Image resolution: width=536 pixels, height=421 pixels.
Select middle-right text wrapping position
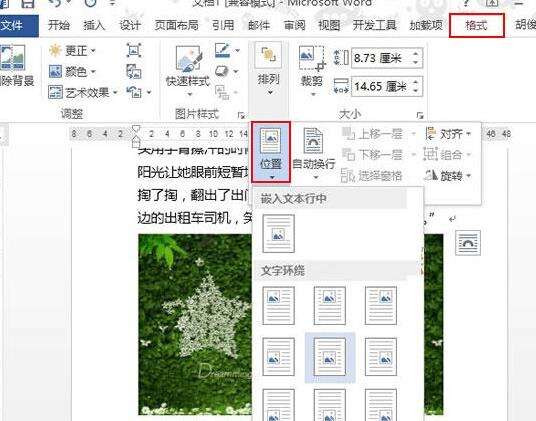click(x=381, y=357)
